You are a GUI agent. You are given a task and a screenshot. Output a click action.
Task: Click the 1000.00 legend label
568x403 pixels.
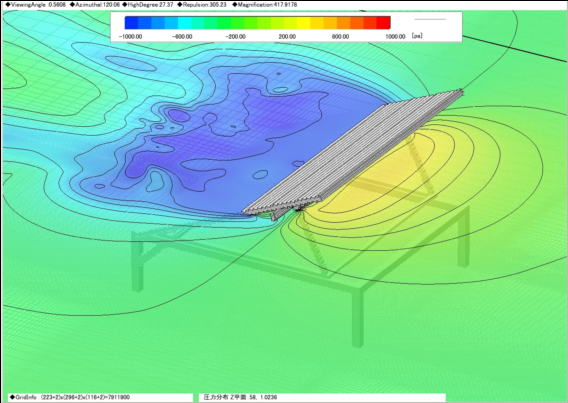(x=395, y=37)
